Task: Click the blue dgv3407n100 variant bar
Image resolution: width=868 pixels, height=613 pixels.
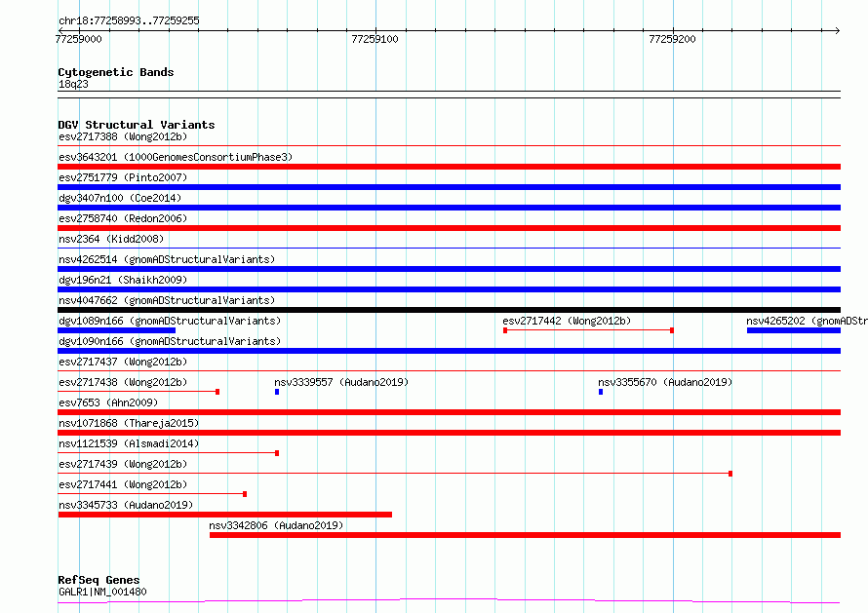Action: point(449,208)
